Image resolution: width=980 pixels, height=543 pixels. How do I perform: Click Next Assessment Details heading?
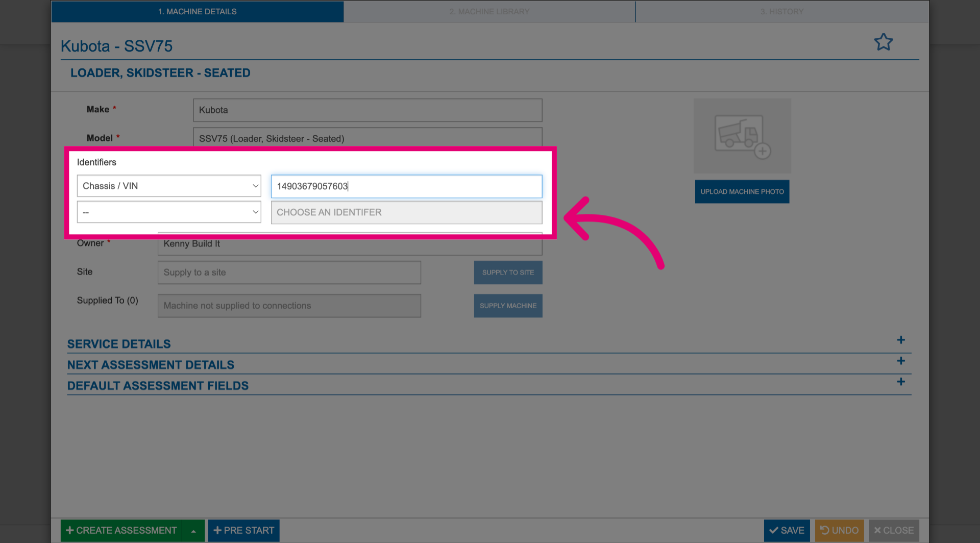pos(151,365)
